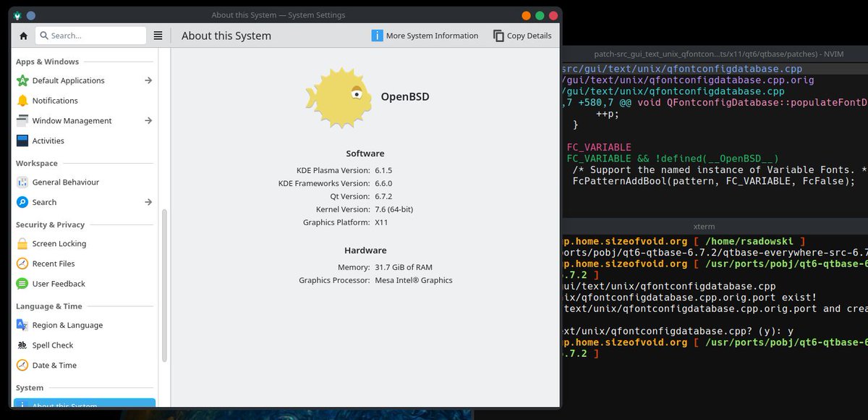Open Window Management settings
Image resolution: width=868 pixels, height=420 pixels.
[85, 121]
